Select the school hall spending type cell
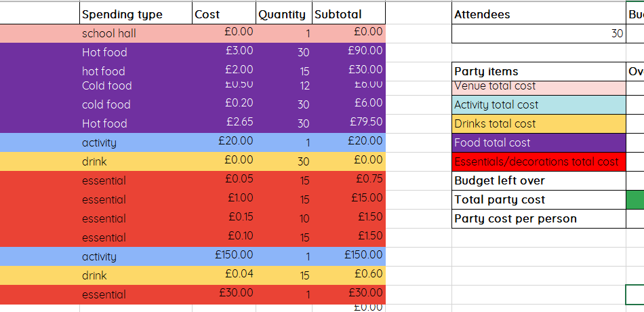The width and height of the screenshot is (644, 312). click(135, 33)
